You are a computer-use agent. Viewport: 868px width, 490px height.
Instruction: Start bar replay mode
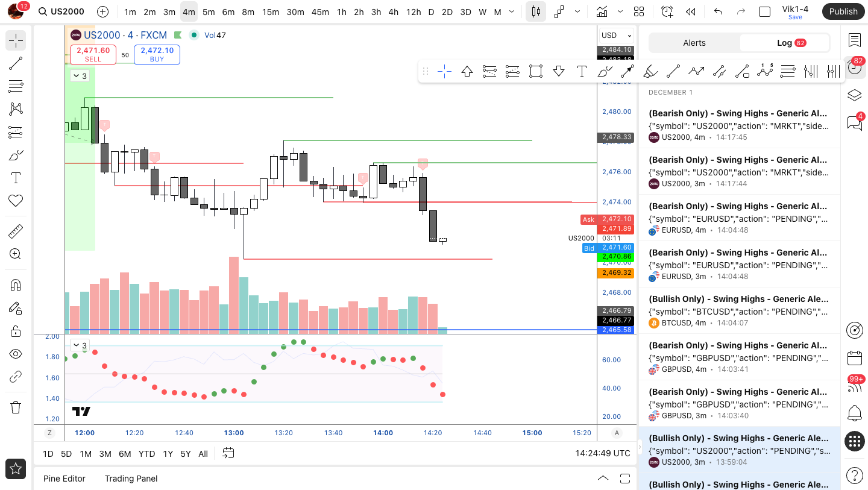tap(691, 11)
